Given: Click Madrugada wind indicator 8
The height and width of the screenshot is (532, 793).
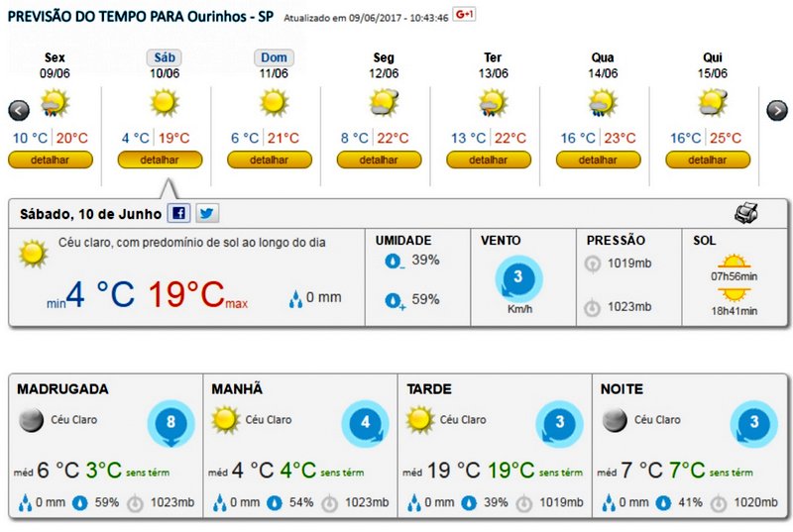Looking at the screenshot, I should pos(170,423).
